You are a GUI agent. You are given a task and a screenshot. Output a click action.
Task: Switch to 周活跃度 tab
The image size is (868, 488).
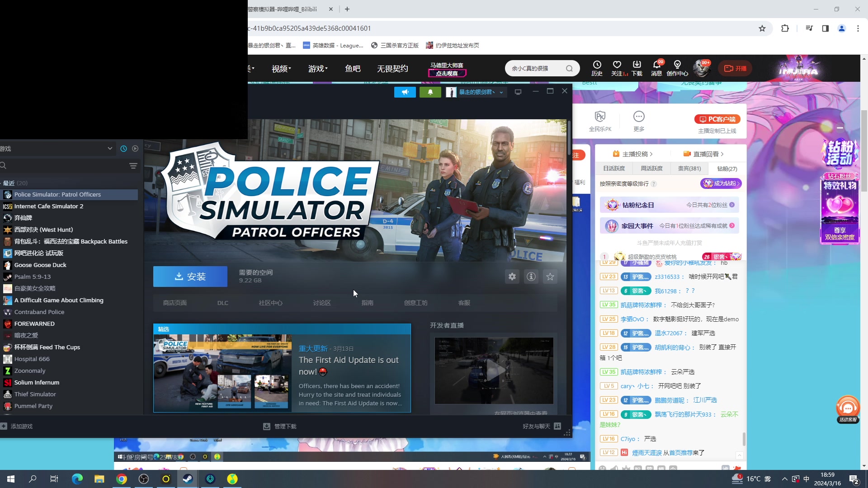pyautogui.click(x=651, y=169)
